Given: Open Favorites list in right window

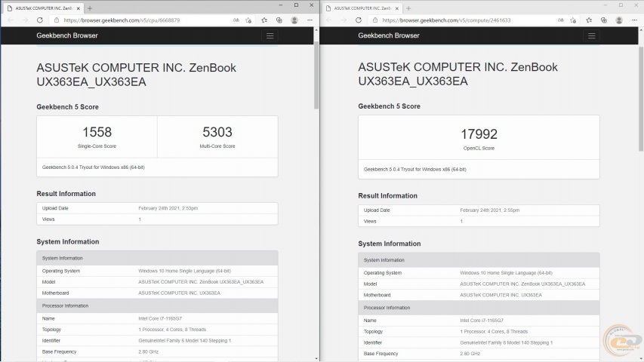Looking at the screenshot, I should click(x=589, y=20).
